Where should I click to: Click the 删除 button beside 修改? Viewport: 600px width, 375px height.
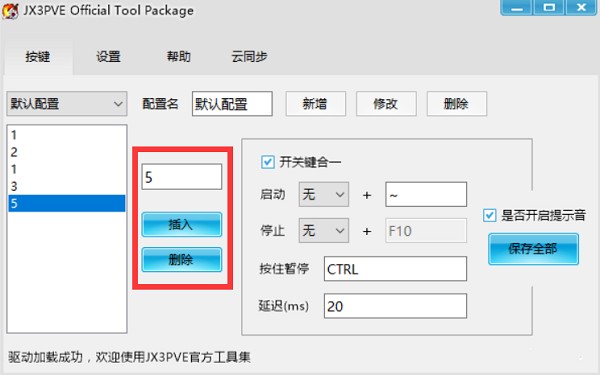[457, 104]
